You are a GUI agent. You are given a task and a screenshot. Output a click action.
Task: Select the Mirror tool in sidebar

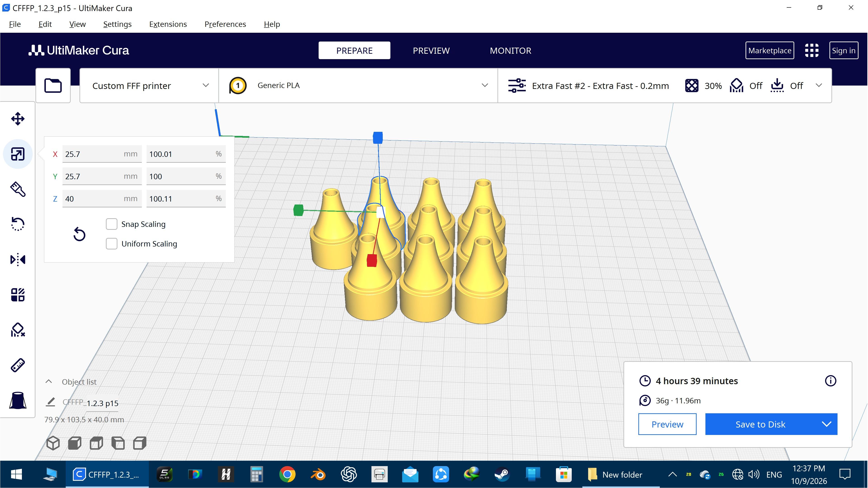pyautogui.click(x=18, y=260)
